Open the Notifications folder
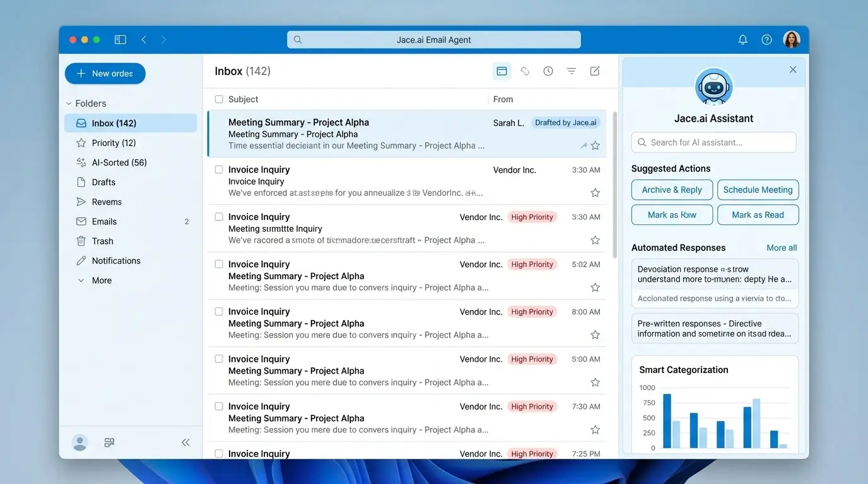868x484 pixels. click(131, 260)
